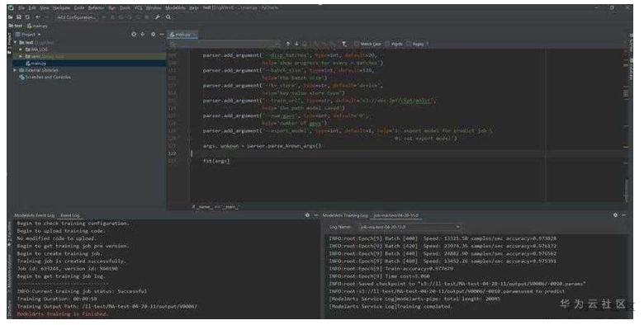Click the 'Training job is created successfully.' log line
644x325 pixels.
72,261
